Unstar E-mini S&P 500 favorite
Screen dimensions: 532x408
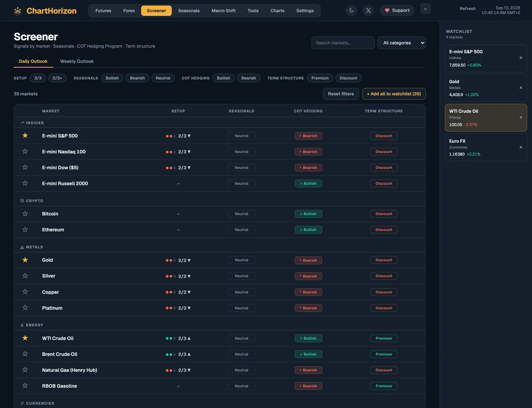point(25,135)
